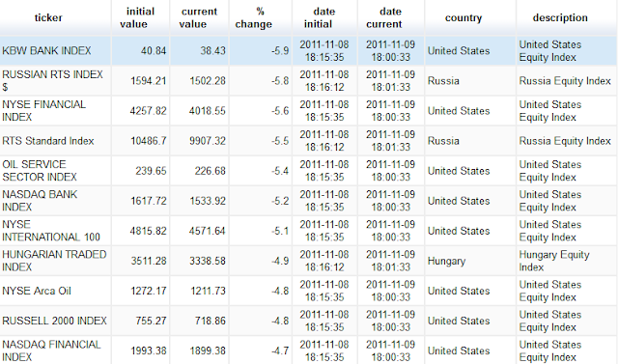The width and height of the screenshot is (618, 364).
Task: Click the -5.2 percent change cell
Action: click(280, 201)
